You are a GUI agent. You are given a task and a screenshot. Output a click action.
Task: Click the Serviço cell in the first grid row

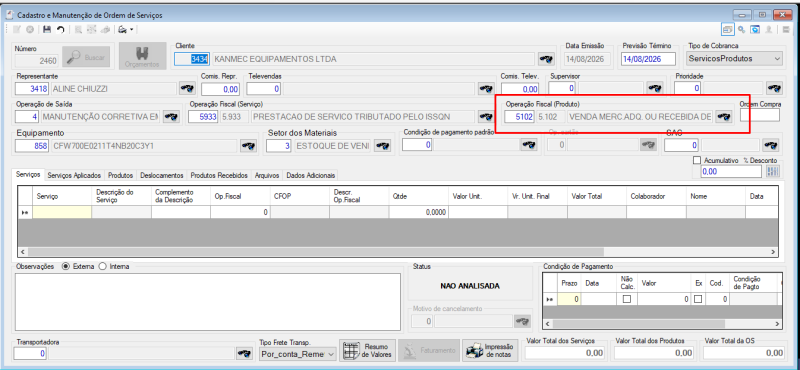[x=62, y=212]
